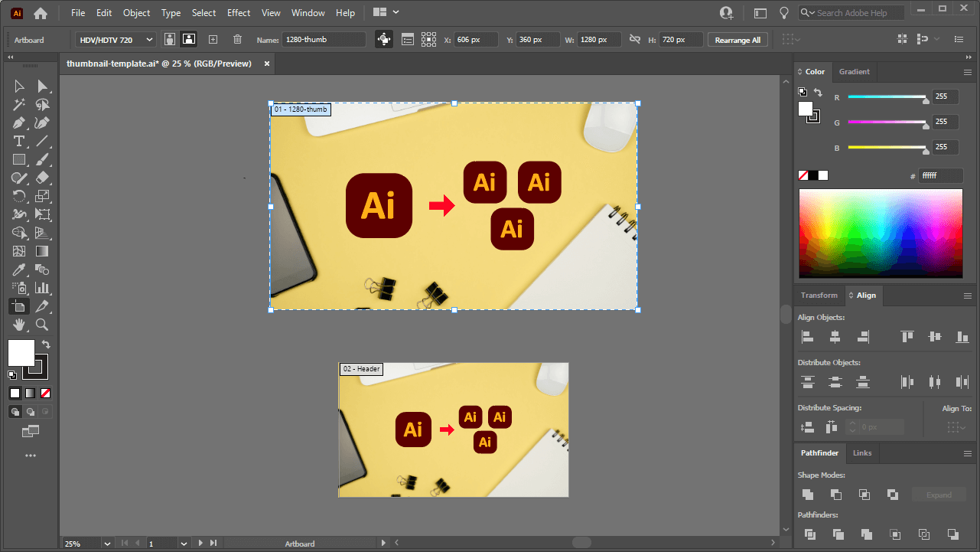
Task: Select the Column Graph tool
Action: coord(43,288)
